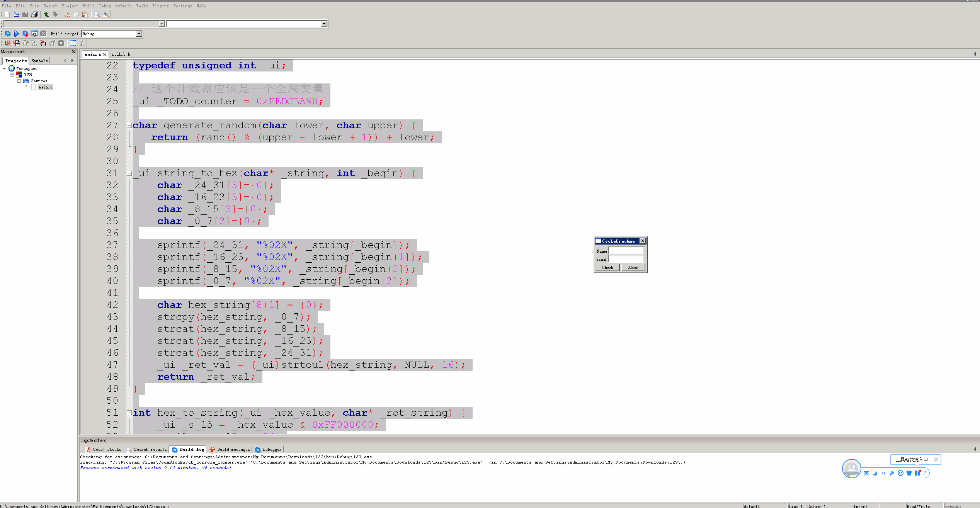Viewport: 980px width, 508px height.
Task: Collapse the Workspace tree node
Action: [5, 68]
